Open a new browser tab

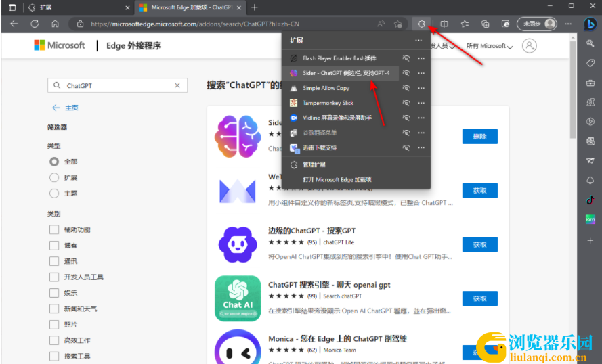coord(254,7)
